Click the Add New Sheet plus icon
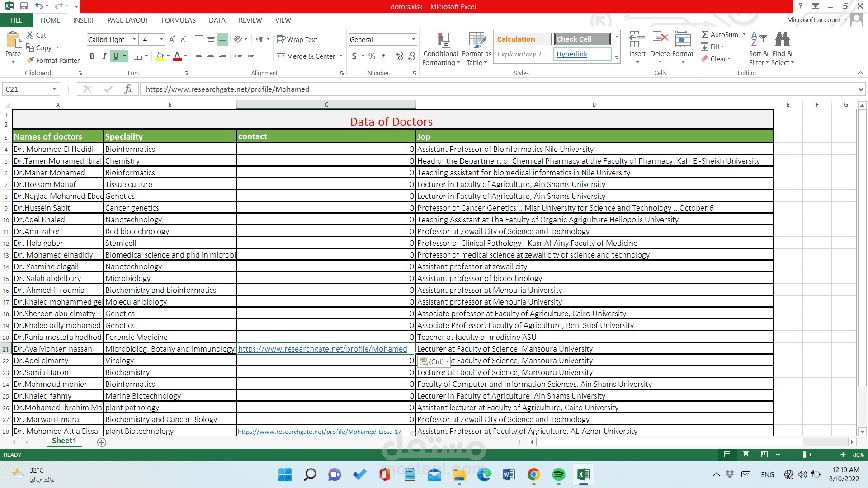Image resolution: width=868 pixels, height=488 pixels. coord(102,442)
